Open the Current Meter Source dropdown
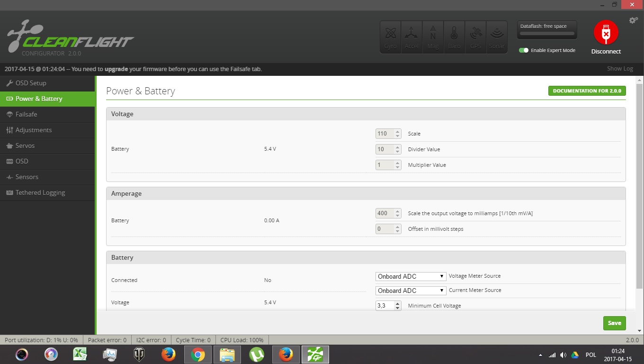644x364 pixels. click(x=411, y=291)
